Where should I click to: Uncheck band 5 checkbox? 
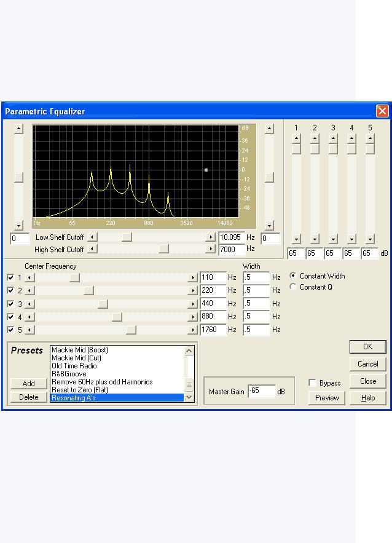coord(10,330)
